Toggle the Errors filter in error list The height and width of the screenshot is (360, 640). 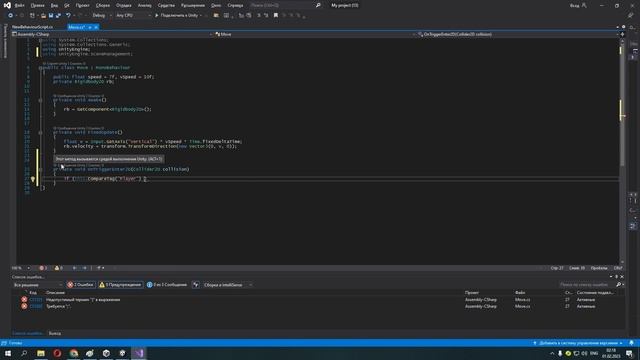coord(81,285)
